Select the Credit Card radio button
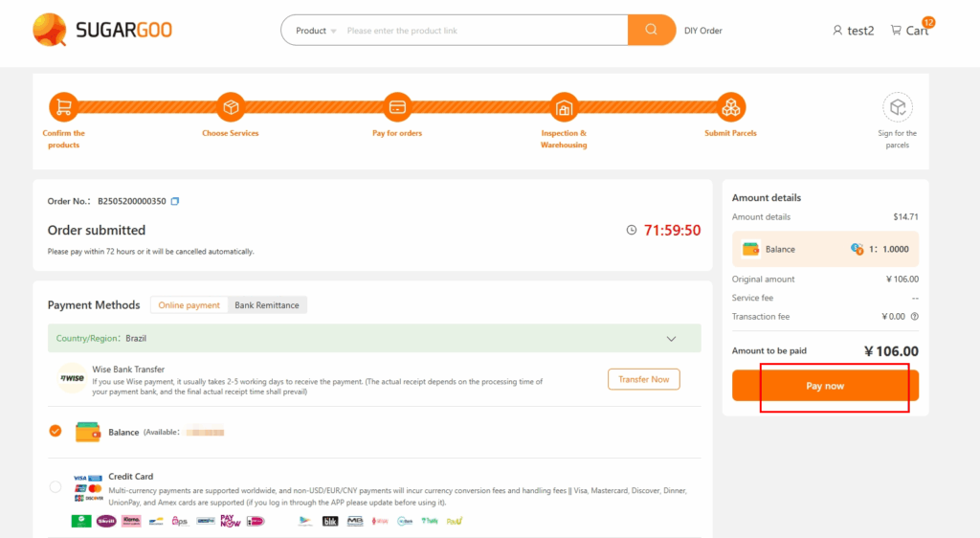Viewport: 980px width, 538px height. click(56, 486)
